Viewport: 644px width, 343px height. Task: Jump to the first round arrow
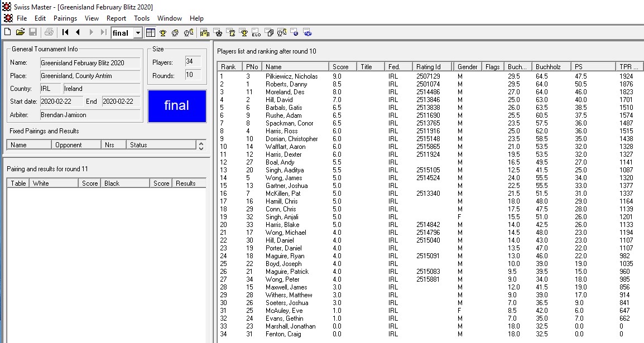[x=65, y=32]
